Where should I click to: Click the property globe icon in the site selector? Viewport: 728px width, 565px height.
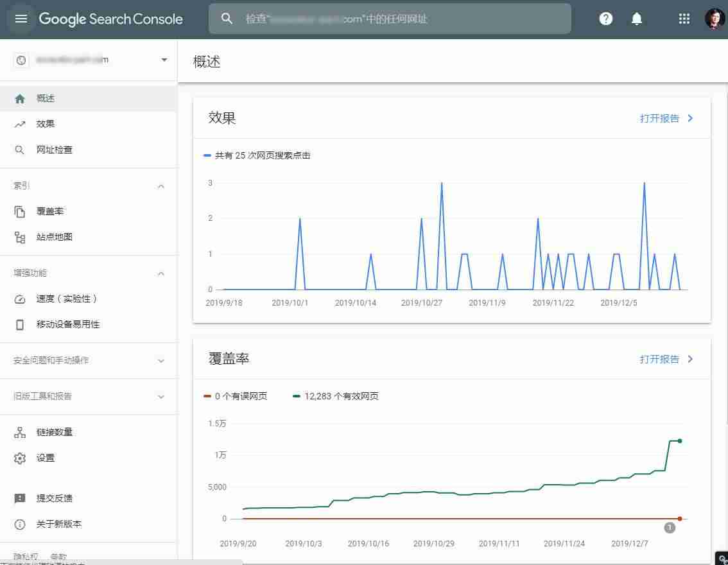click(x=21, y=60)
